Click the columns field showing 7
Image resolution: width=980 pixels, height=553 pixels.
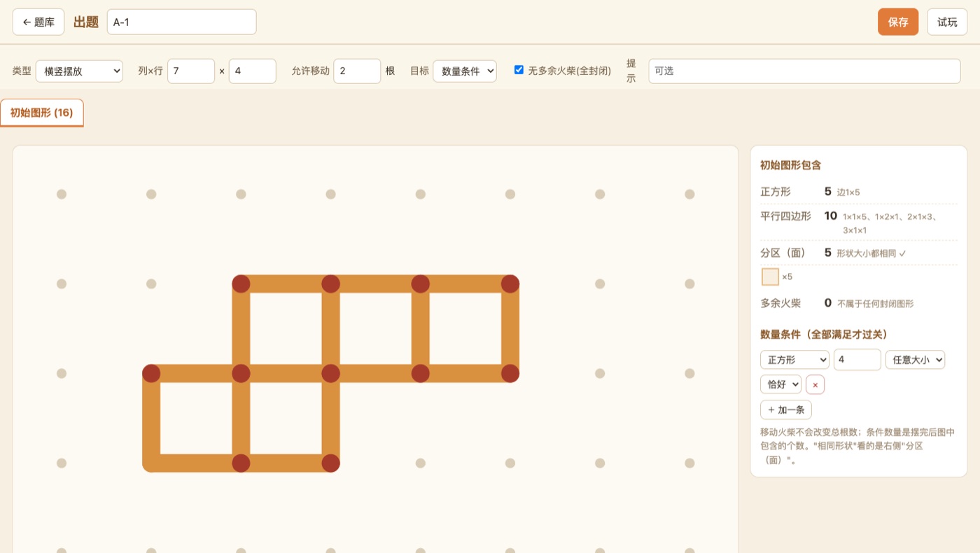(191, 71)
